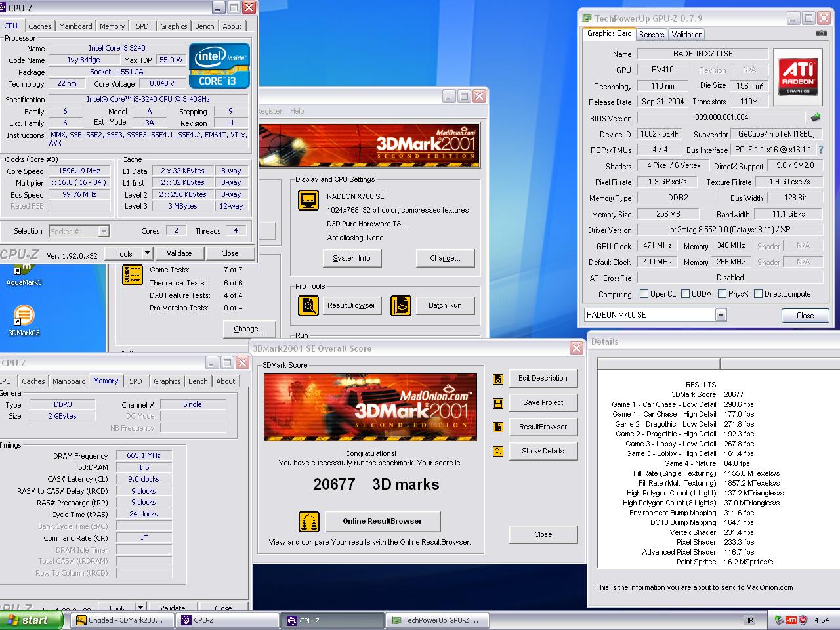Open the RADEON X700 SE card dropdown
Screen dimensions: 840x630
point(721,315)
